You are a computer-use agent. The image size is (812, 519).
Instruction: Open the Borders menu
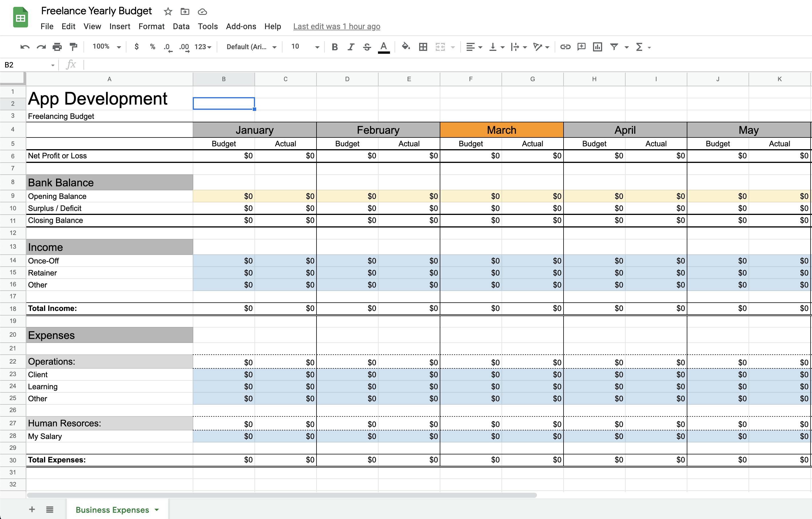click(x=423, y=47)
